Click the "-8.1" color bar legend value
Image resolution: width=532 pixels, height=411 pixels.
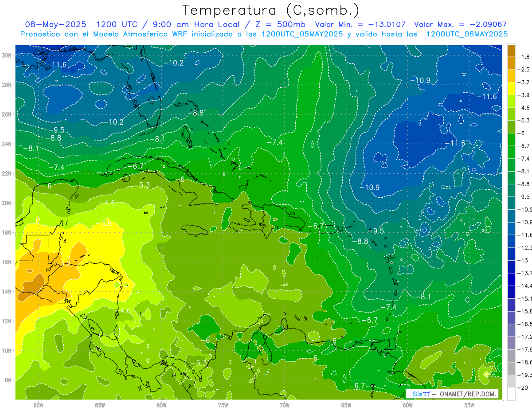(524, 171)
